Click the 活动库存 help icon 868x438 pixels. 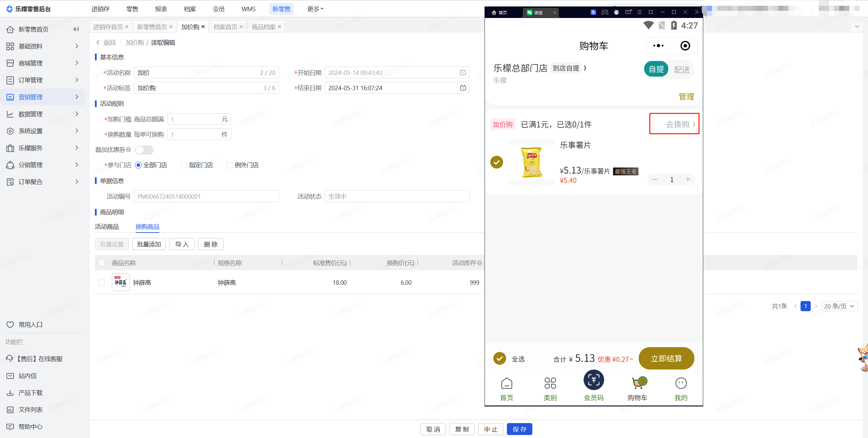click(x=479, y=263)
